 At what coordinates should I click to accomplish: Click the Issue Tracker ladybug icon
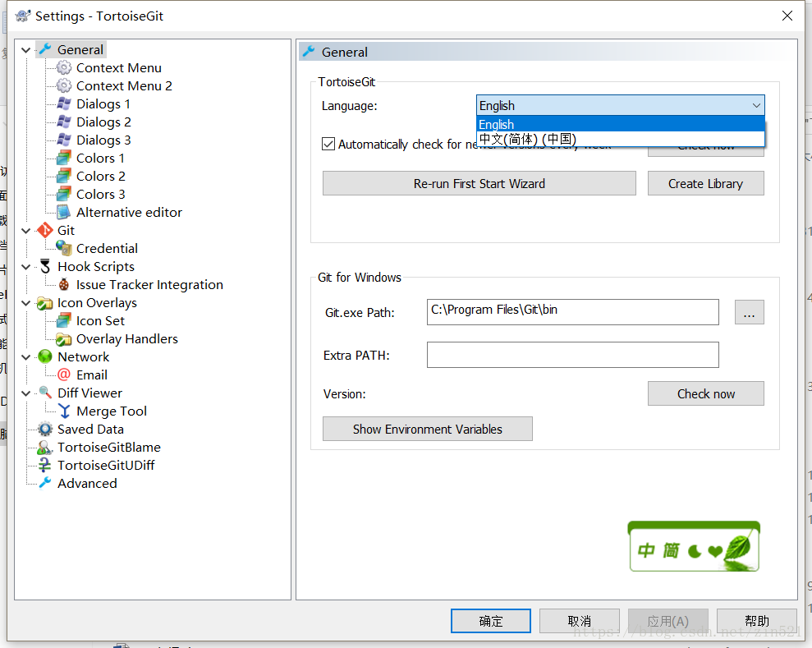pyautogui.click(x=64, y=284)
